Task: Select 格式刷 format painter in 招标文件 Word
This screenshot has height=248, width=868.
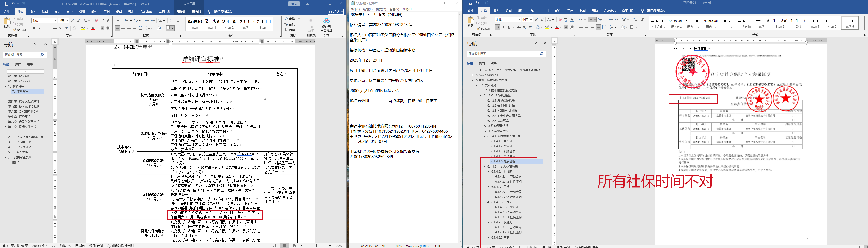Action: pos(20,30)
